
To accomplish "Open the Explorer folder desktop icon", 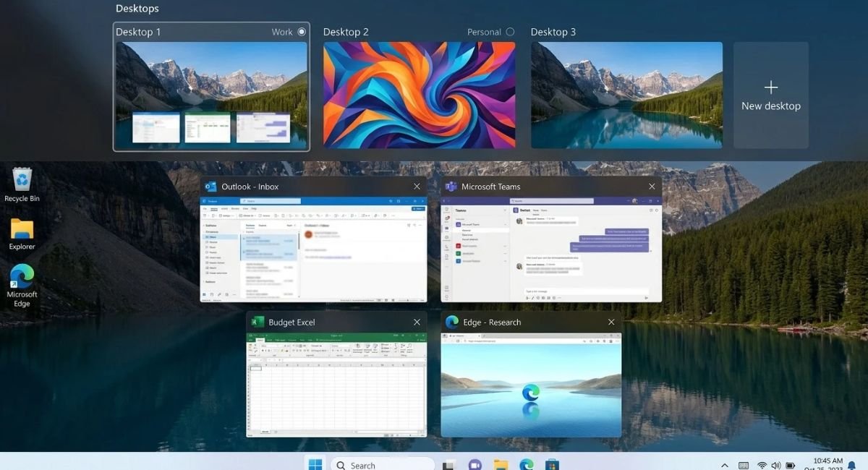I will pyautogui.click(x=22, y=234).
